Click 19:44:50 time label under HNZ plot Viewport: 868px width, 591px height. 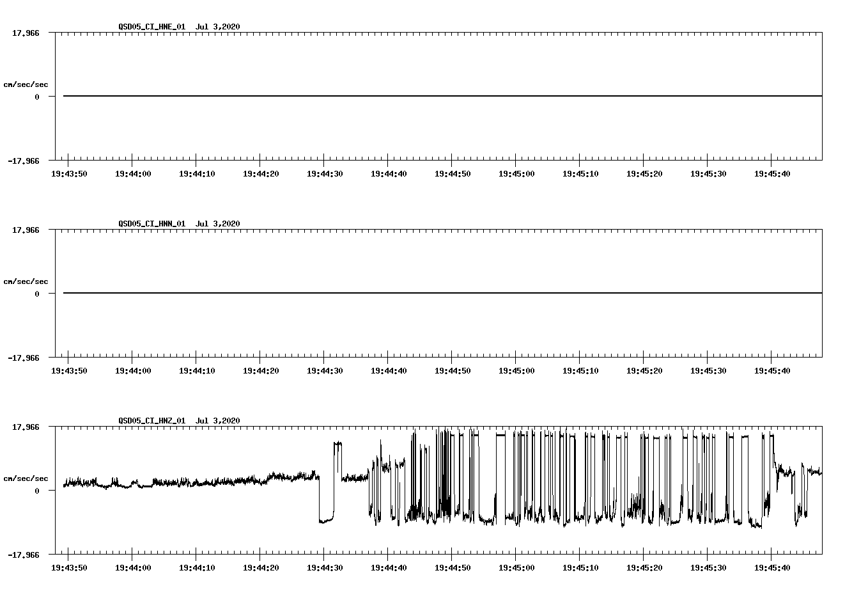point(453,568)
